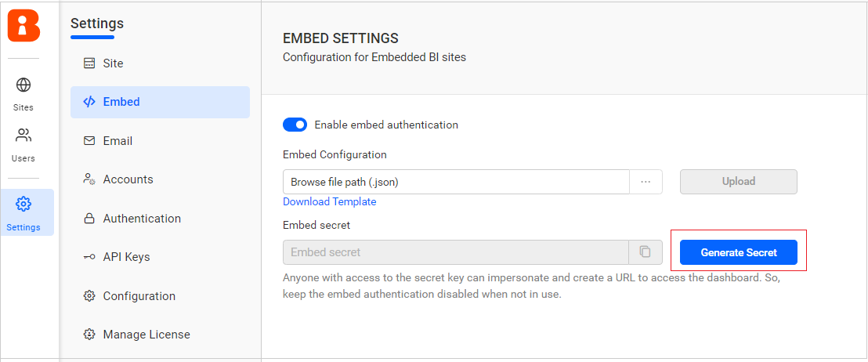Disable the embed authentication toggle
The height and width of the screenshot is (362, 868).
click(x=295, y=125)
